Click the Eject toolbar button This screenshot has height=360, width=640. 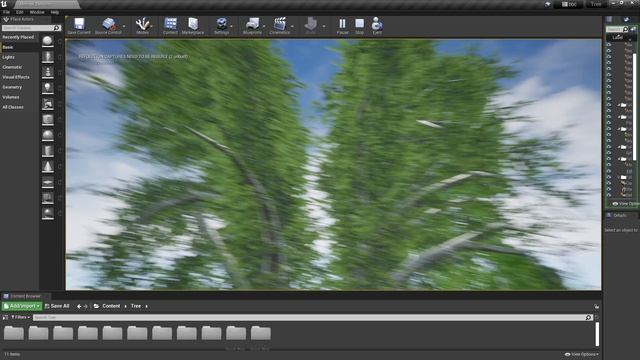[x=377, y=25]
